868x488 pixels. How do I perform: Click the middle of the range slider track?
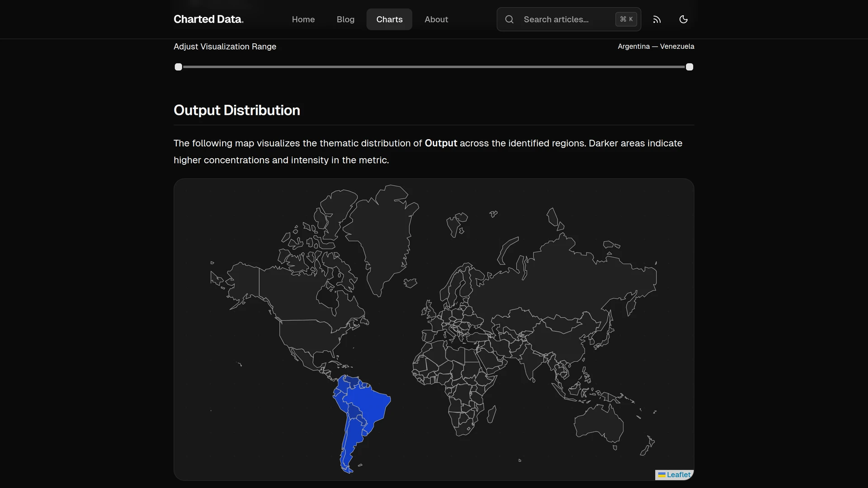(x=434, y=67)
